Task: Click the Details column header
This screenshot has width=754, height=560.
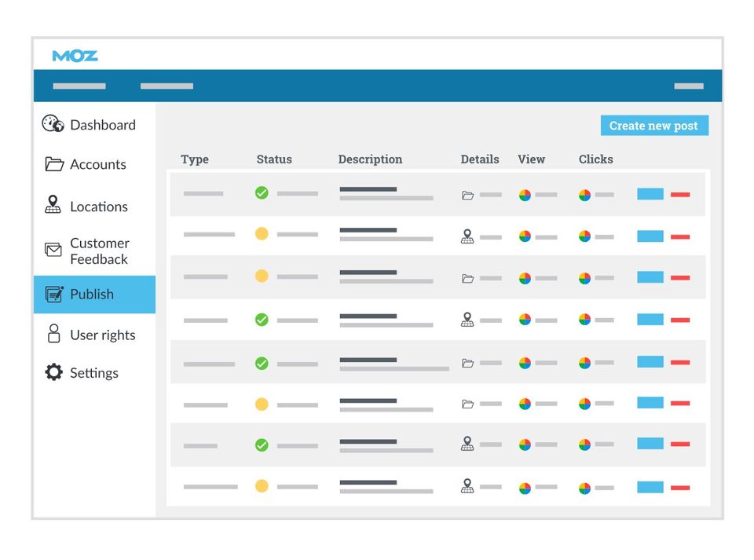Action: tap(480, 159)
